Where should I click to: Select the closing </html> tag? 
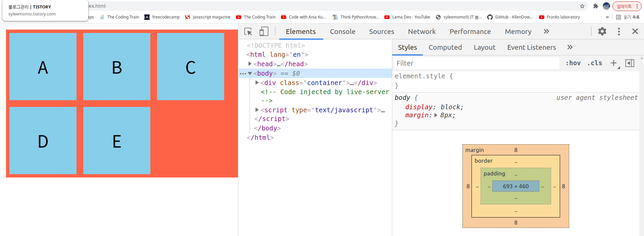(260, 137)
